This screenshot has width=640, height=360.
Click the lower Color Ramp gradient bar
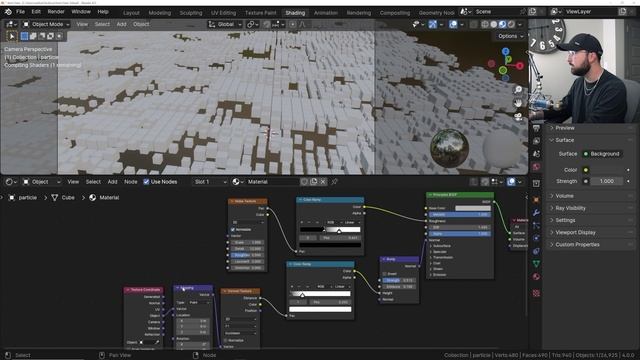pyautogui.click(x=320, y=293)
